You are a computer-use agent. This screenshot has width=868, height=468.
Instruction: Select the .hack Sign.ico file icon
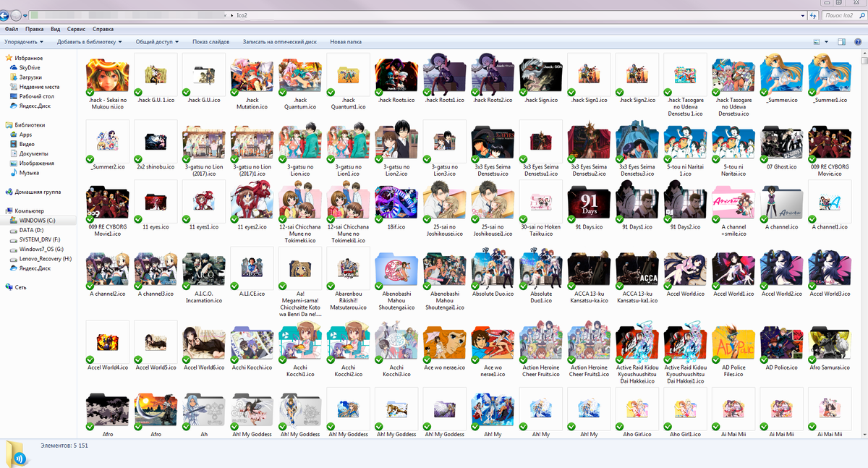(541, 75)
